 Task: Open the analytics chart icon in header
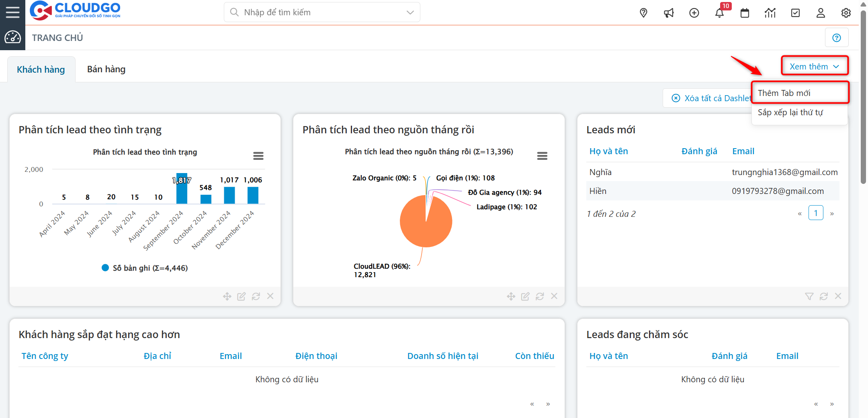[x=770, y=13]
